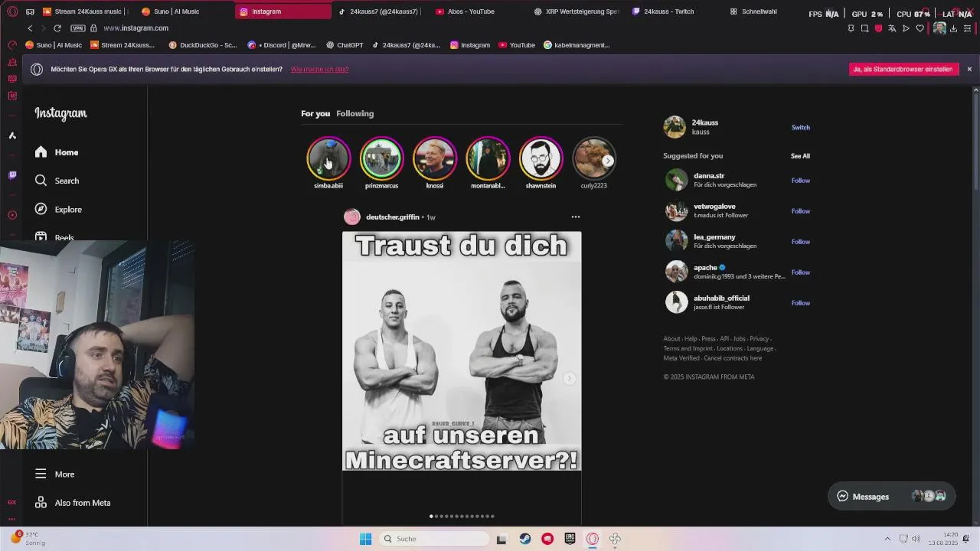Follow lea_germany
Screen dimensions: 980x551
800,242
